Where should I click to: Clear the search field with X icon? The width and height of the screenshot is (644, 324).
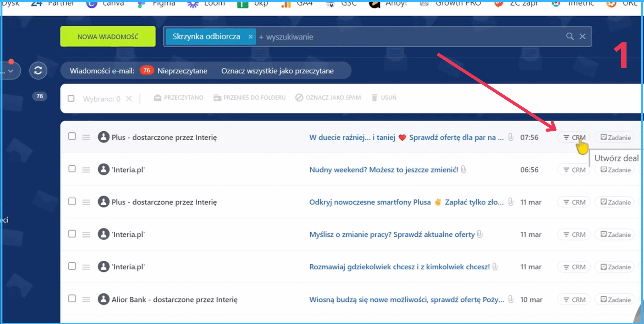point(582,36)
